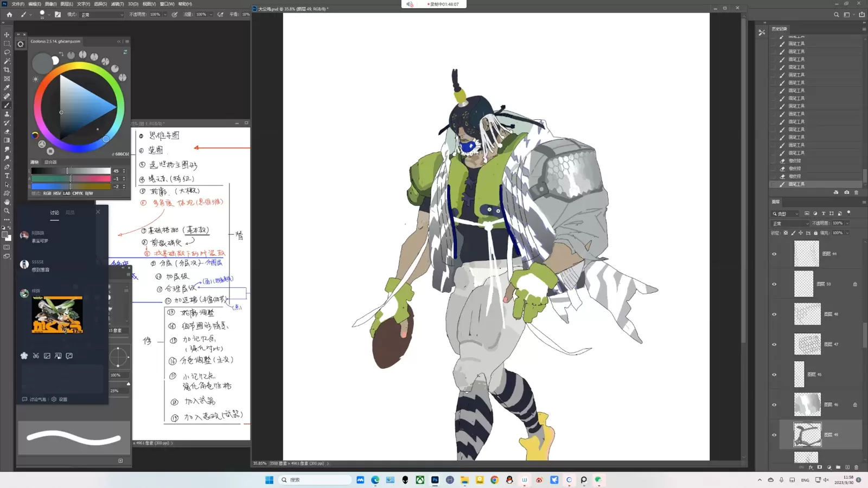Hide layer 图层 45
The image size is (868, 488).
click(x=774, y=375)
